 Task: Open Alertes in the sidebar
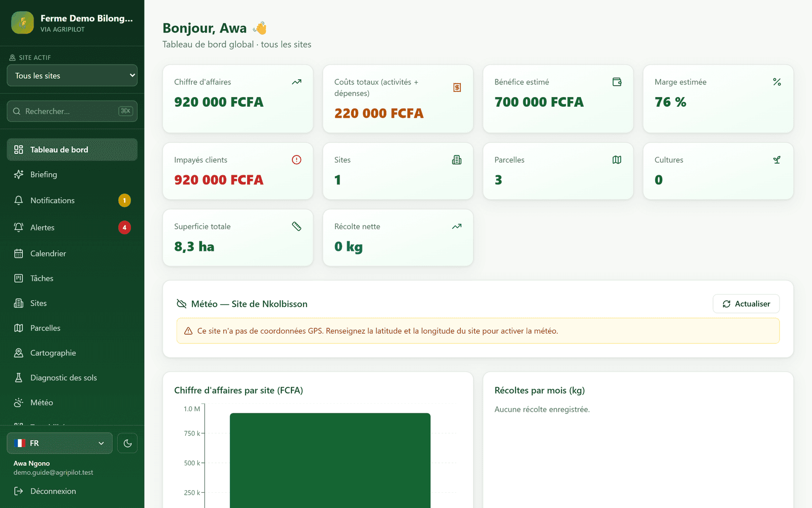72,228
